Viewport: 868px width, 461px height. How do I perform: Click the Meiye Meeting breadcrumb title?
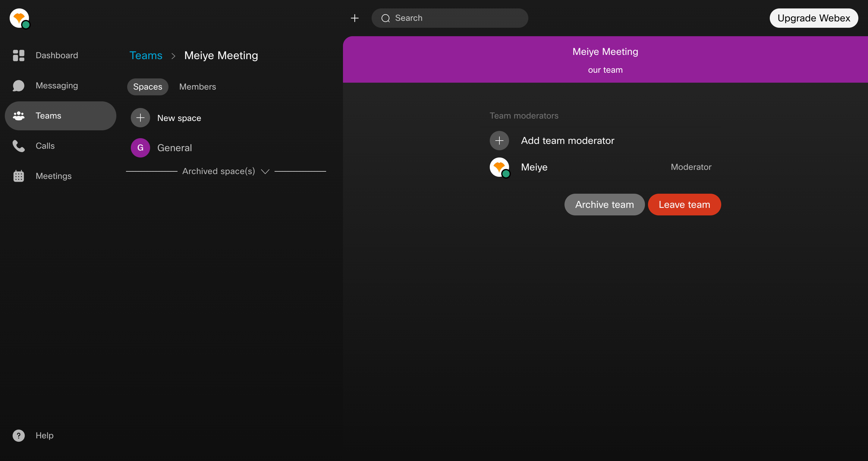coord(221,55)
